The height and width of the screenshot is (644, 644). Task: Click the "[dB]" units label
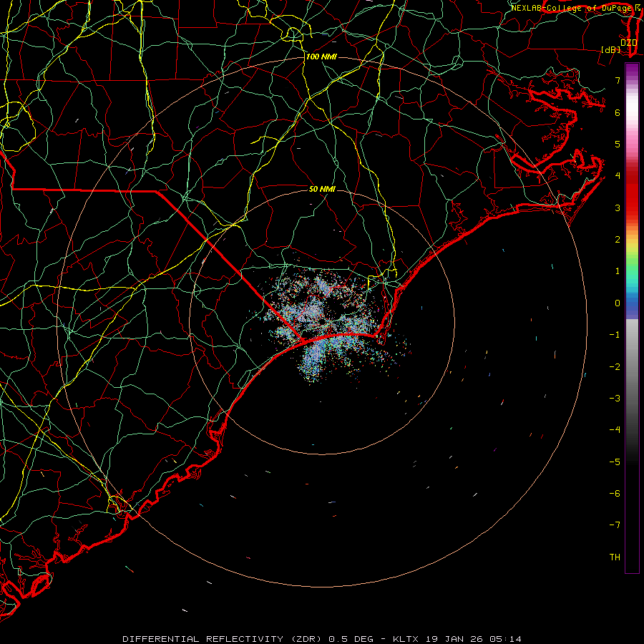coord(611,49)
